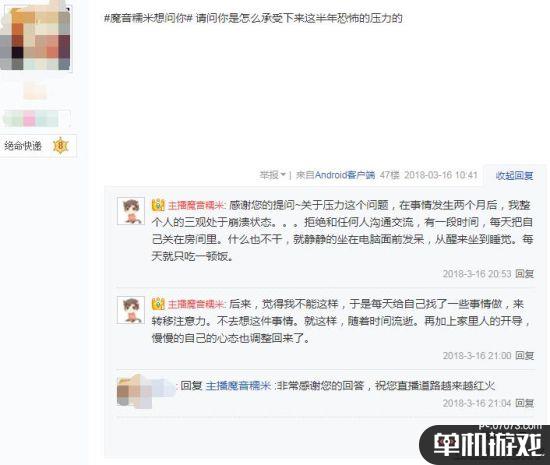
Task: Click the first 主播魔音糯米 avatar thumbnail
Action: (x=131, y=211)
